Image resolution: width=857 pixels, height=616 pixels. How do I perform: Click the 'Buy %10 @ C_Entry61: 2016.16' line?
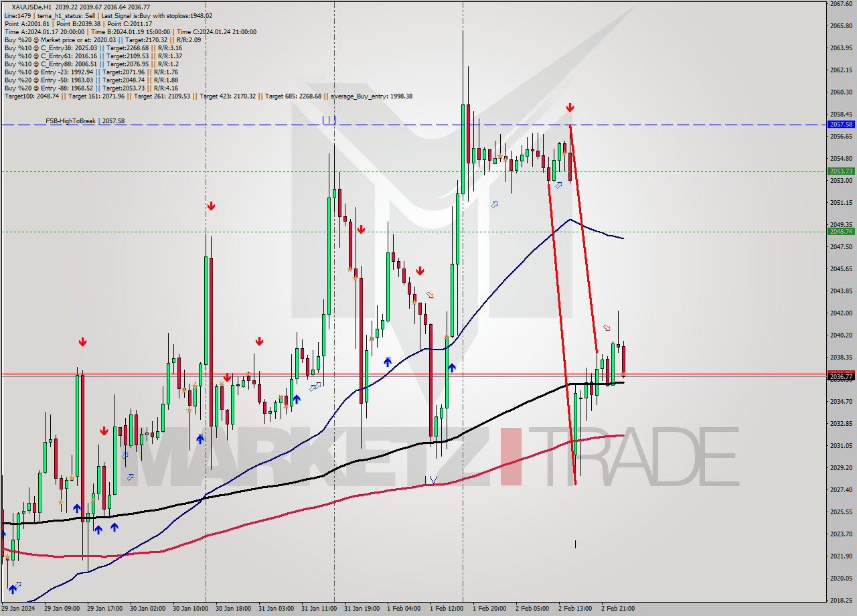pyautogui.click(x=93, y=56)
